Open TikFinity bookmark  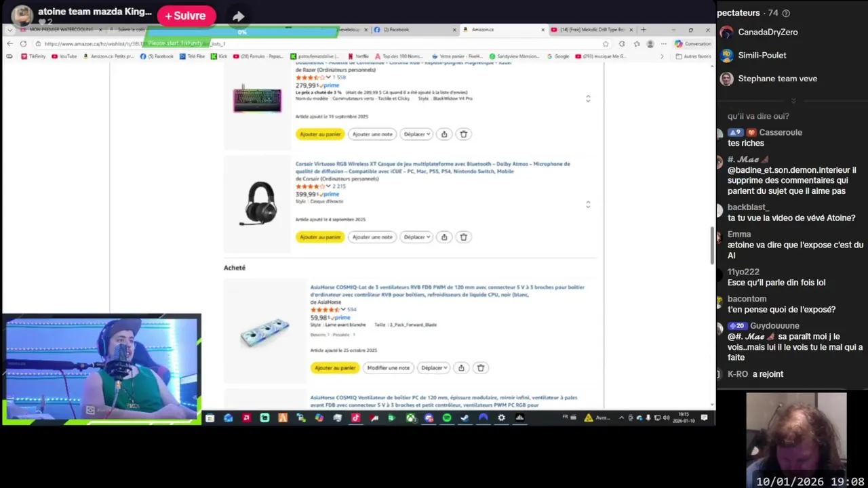click(x=33, y=56)
